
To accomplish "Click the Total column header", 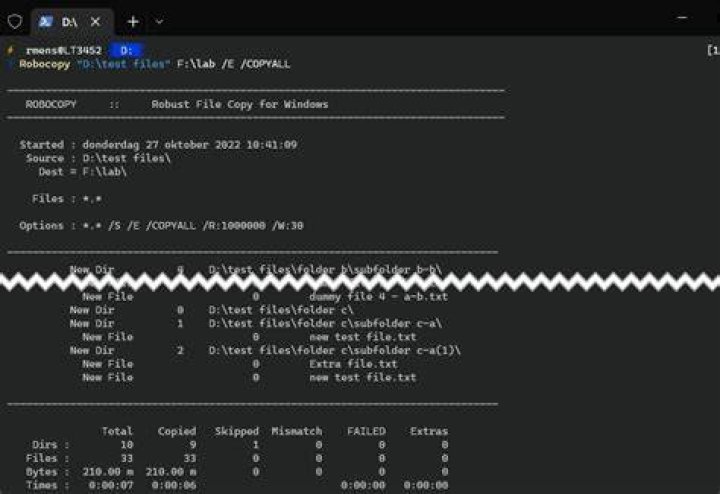I will click(117, 431).
